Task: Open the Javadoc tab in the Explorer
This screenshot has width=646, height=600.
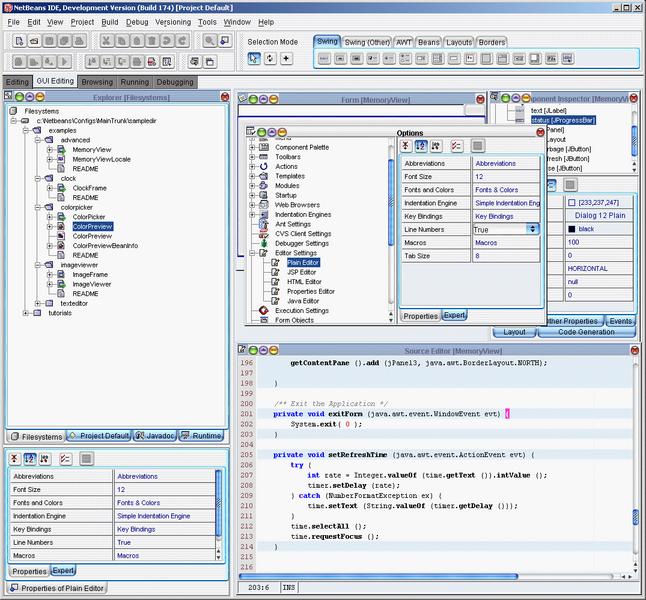Action: pos(155,436)
